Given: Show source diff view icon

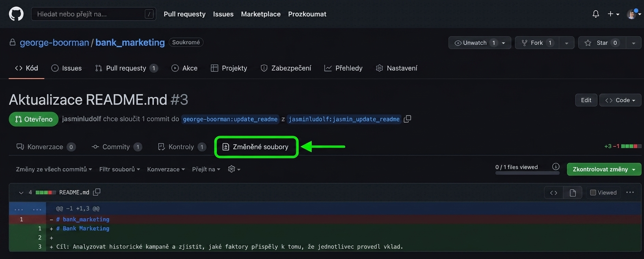Looking at the screenshot, I should pyautogui.click(x=554, y=192).
